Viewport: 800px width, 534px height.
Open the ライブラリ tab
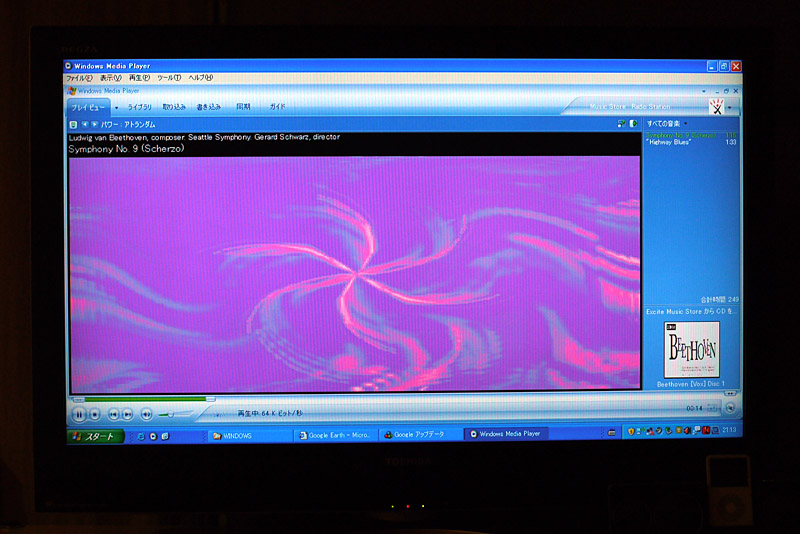click(139, 107)
